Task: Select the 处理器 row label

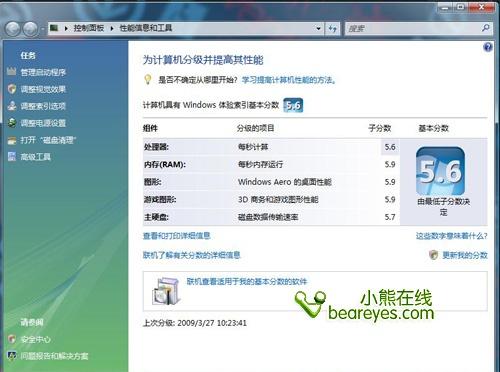Action: click(156, 147)
